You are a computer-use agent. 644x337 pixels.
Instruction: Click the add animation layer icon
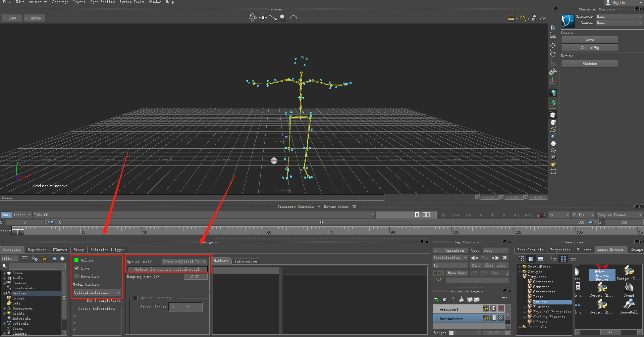pos(436,299)
